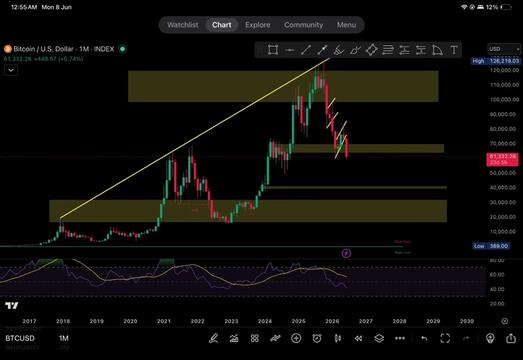The image size is (523, 360).
Task: Open the lightbulb ideas icon
Action: (x=490, y=338)
